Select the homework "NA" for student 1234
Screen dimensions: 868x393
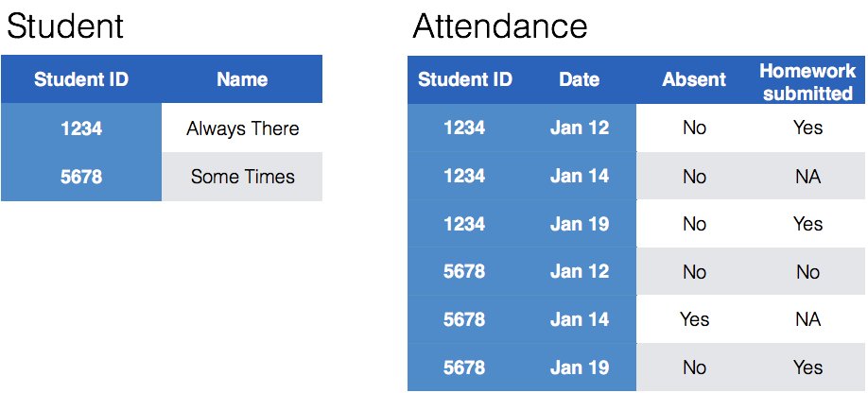coord(807,176)
